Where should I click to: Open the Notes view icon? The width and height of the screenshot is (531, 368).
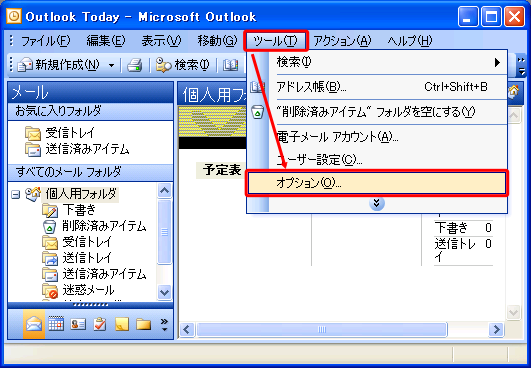click(x=122, y=324)
